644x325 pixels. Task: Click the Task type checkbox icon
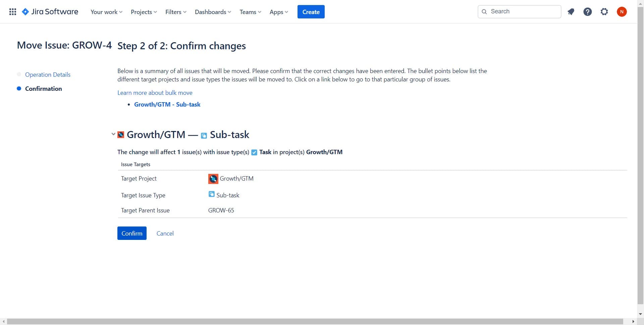(254, 152)
